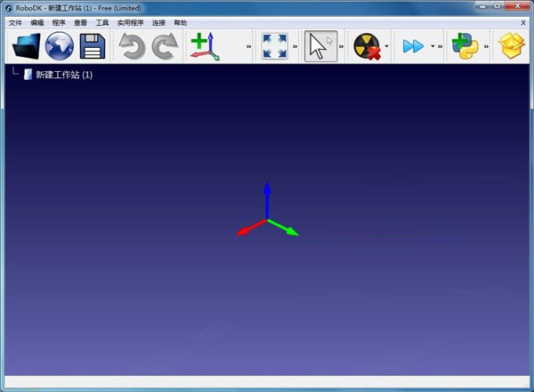Open the online library globe icon
This screenshot has height=392, width=534.
coord(60,45)
